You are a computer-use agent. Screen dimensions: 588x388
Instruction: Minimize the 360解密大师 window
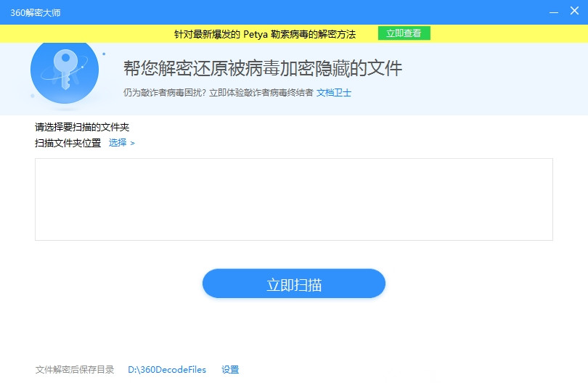[553, 12]
